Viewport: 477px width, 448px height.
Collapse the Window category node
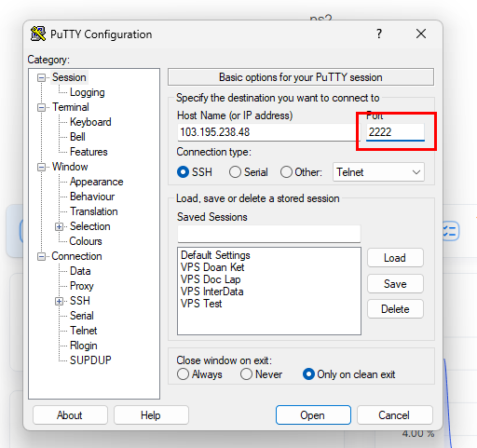(41, 167)
